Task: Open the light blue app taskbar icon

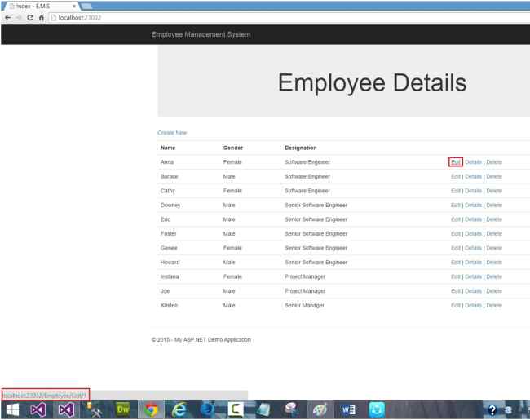Action: (377, 410)
